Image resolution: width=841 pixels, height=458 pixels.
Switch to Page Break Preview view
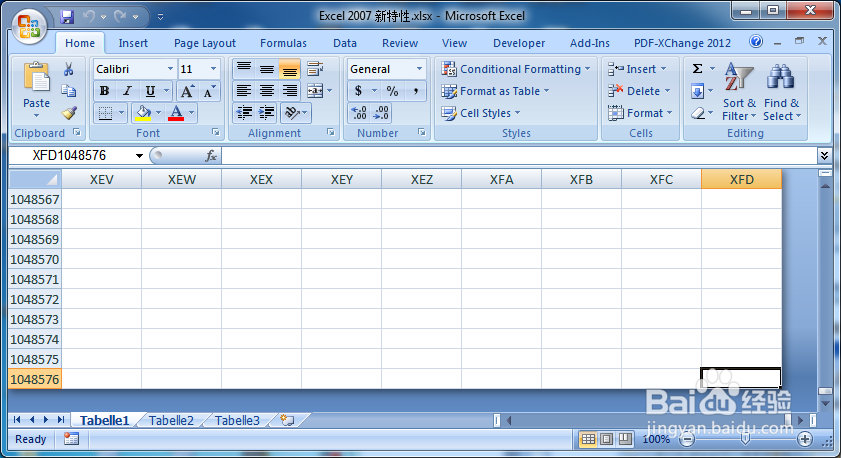(625, 439)
